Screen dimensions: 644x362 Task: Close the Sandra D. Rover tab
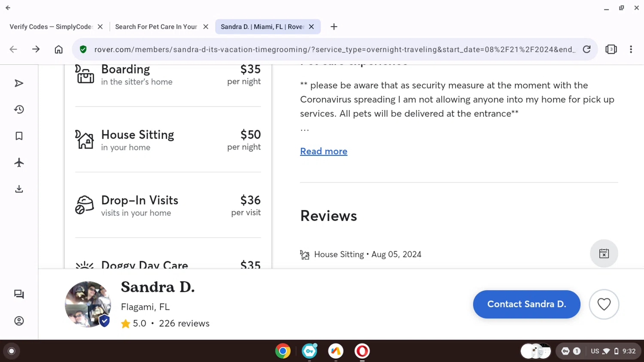pyautogui.click(x=311, y=27)
